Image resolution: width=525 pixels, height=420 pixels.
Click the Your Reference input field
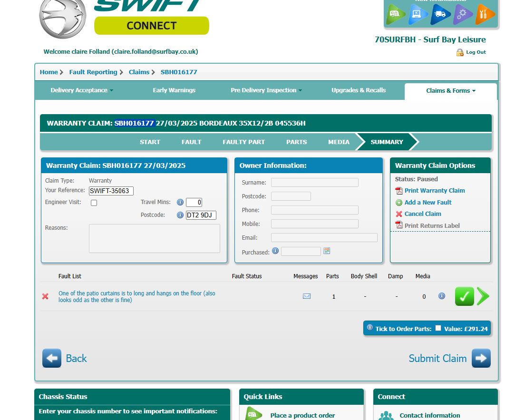111,191
